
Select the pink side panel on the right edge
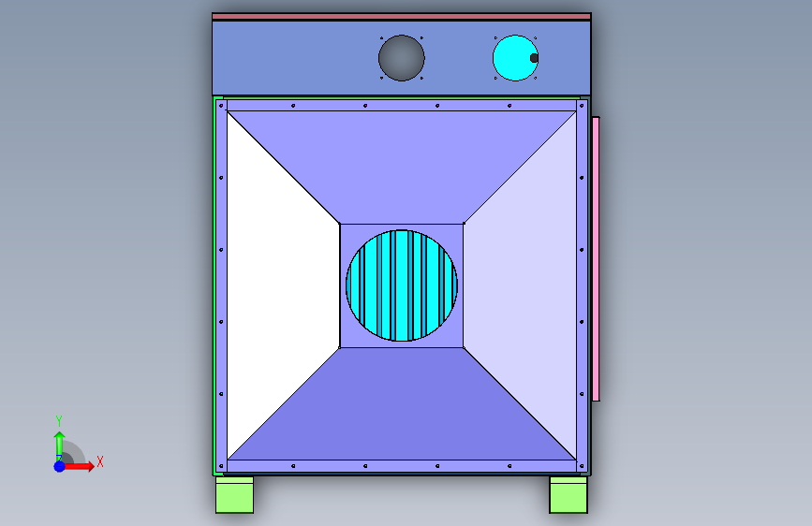(x=596, y=259)
